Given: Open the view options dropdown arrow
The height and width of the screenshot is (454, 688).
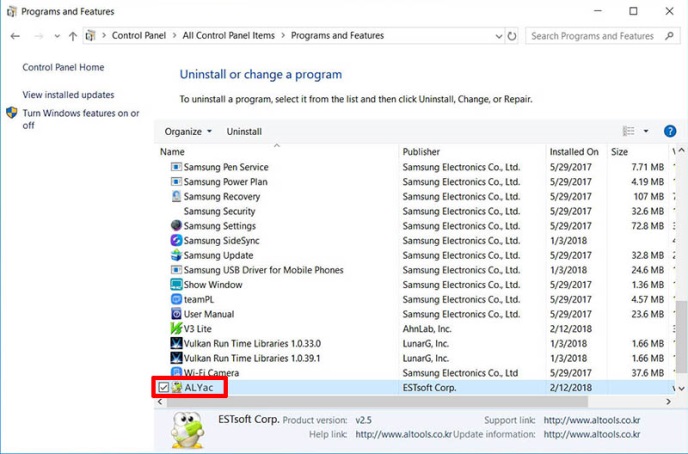Looking at the screenshot, I should click(x=646, y=131).
